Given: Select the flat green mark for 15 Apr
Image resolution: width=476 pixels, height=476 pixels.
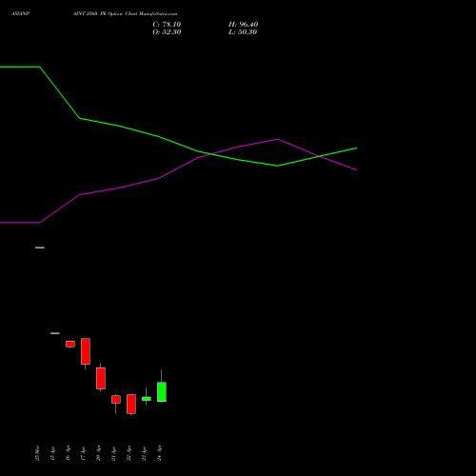Looking at the screenshot, I should click(x=55, y=333).
